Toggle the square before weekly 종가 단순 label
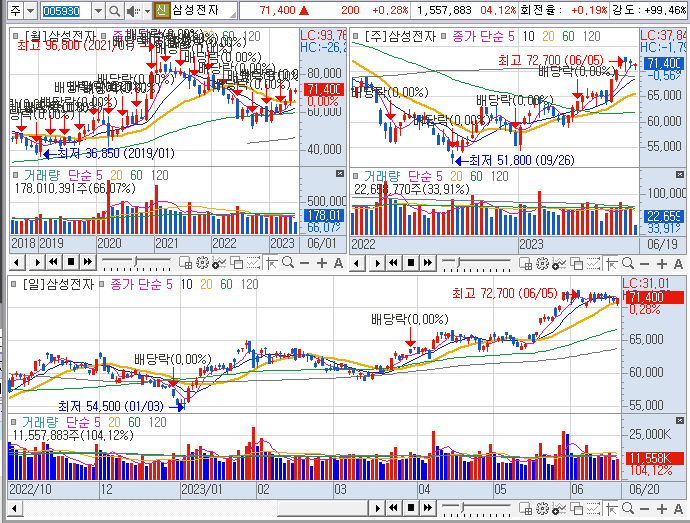Image resolution: width=690 pixels, height=523 pixels. pyautogui.click(x=443, y=36)
